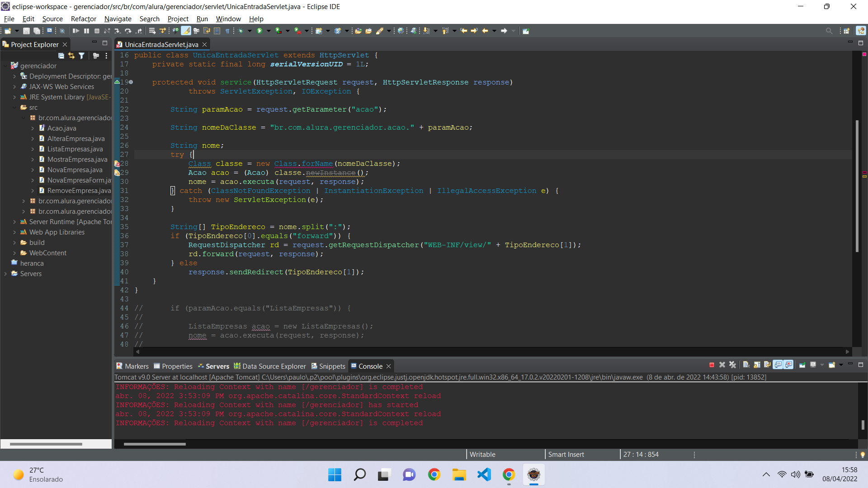
Task: Toggle Mark Occurrences in the toolbar
Action: tap(185, 31)
